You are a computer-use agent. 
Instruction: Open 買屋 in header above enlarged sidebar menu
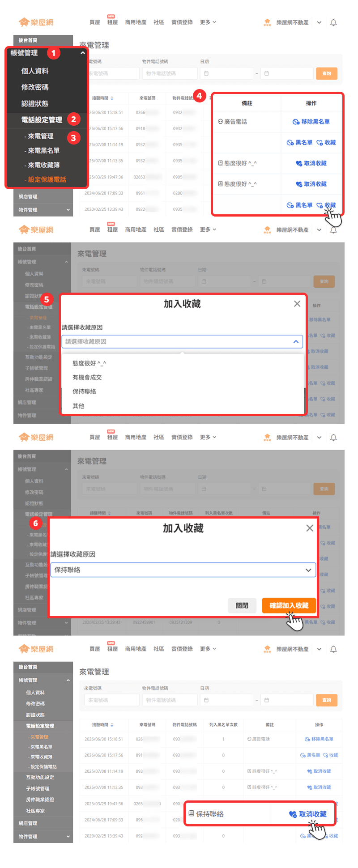[95, 22]
